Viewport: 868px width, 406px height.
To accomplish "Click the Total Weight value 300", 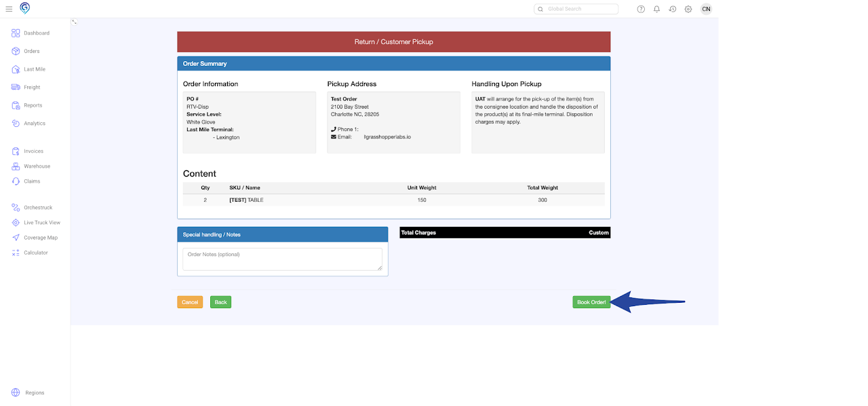I will coord(542,200).
